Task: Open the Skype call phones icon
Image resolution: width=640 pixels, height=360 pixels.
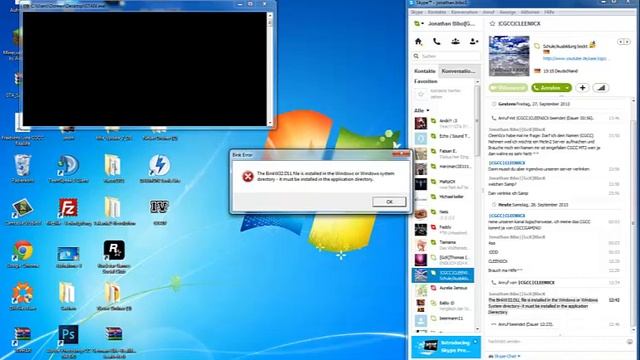Action: [437, 41]
